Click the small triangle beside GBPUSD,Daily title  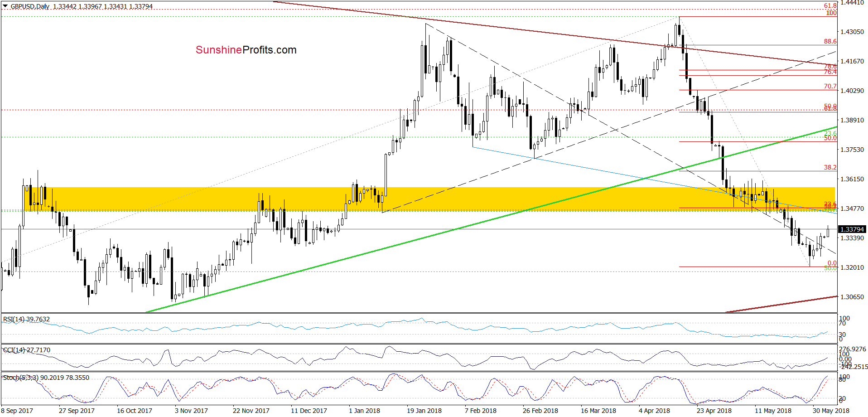(5, 6)
